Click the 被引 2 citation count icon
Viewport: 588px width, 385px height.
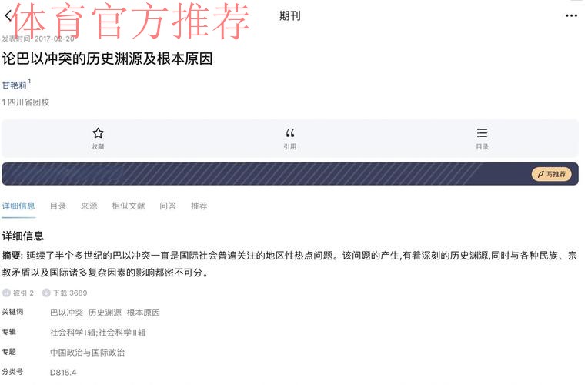[x=6, y=293]
